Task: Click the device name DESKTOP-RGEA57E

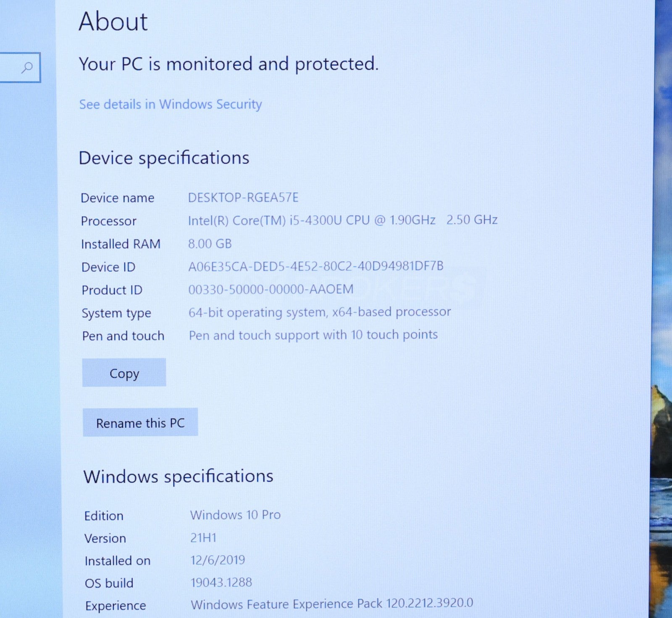Action: point(243,197)
